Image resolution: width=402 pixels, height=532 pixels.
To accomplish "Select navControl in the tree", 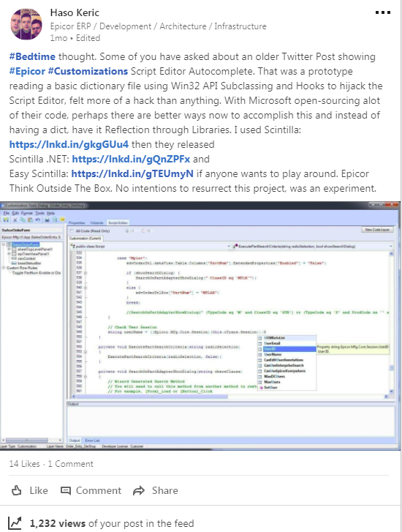I will tap(26, 258).
